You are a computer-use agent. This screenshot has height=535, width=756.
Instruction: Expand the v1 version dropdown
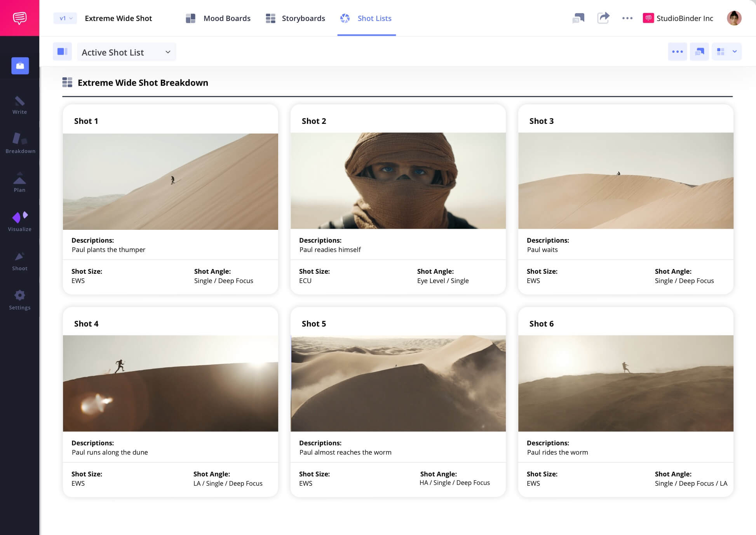tap(65, 18)
